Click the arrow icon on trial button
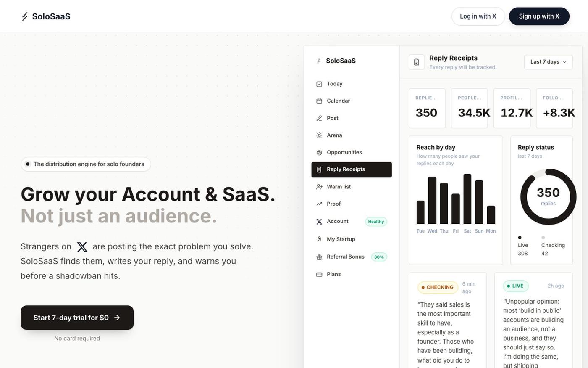The width and height of the screenshot is (588, 368). pos(117,318)
